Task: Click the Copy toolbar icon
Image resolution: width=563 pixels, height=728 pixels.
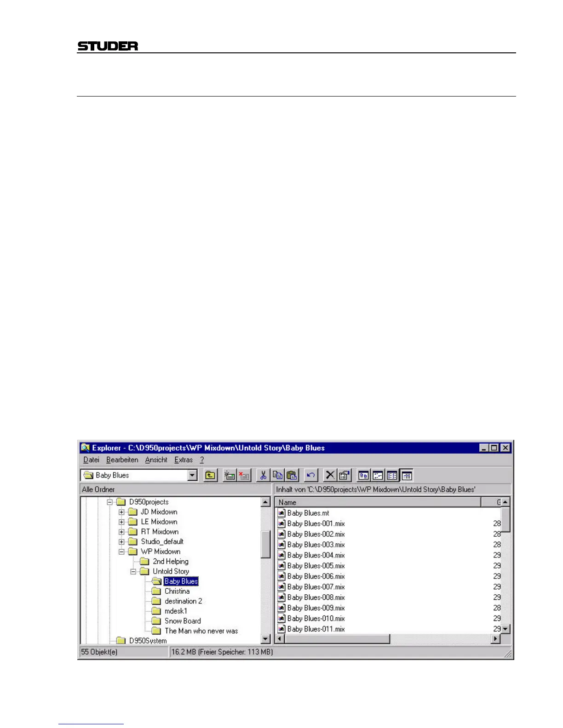Action: pos(278,475)
